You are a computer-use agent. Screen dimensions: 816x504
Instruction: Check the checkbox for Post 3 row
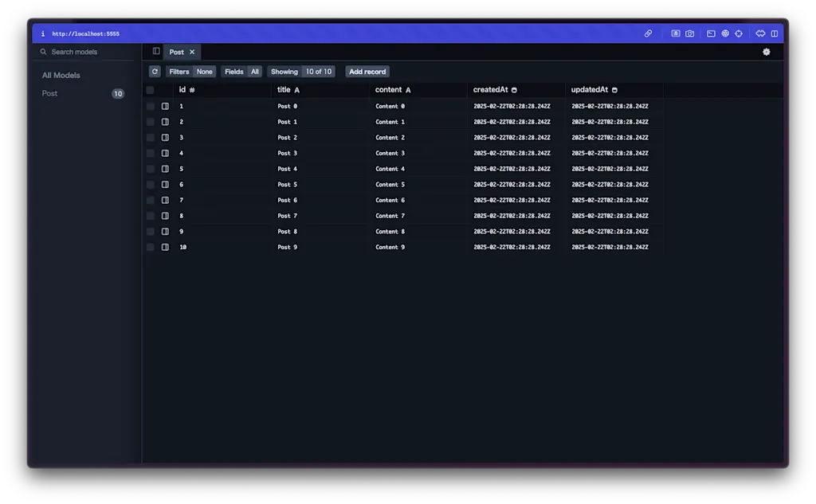coord(151,153)
